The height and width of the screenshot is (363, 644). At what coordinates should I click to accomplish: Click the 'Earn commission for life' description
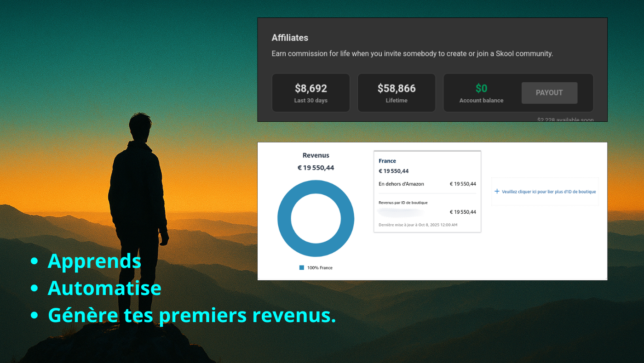pyautogui.click(x=412, y=54)
